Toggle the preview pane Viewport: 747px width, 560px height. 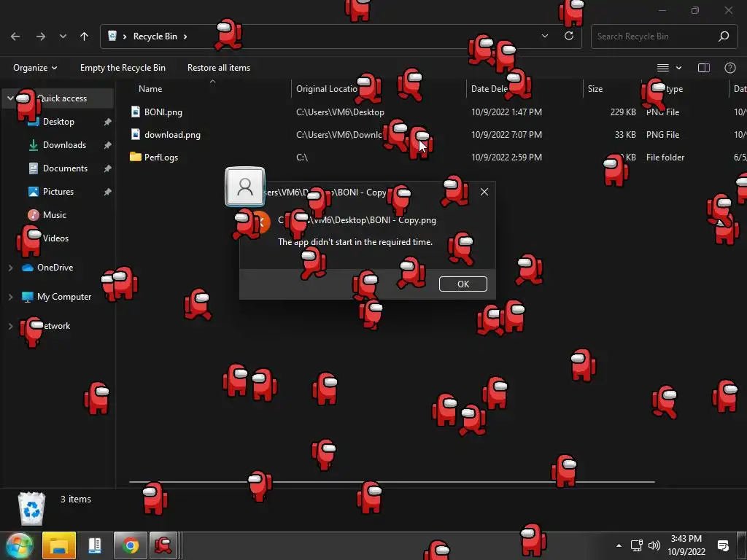[x=704, y=68]
